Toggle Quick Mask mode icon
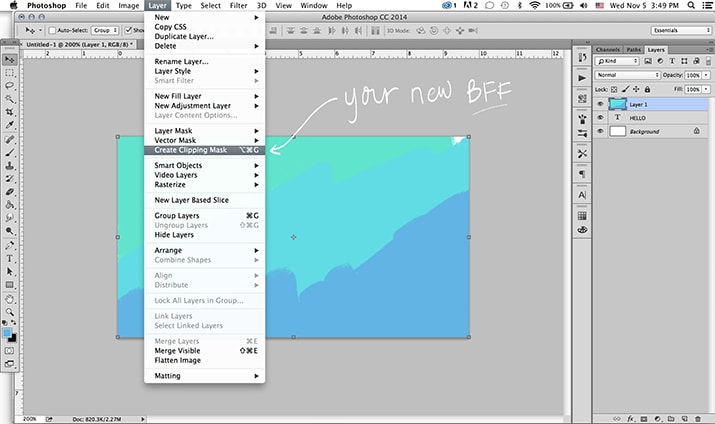Screen dimensions: 715x424 click(x=10, y=351)
